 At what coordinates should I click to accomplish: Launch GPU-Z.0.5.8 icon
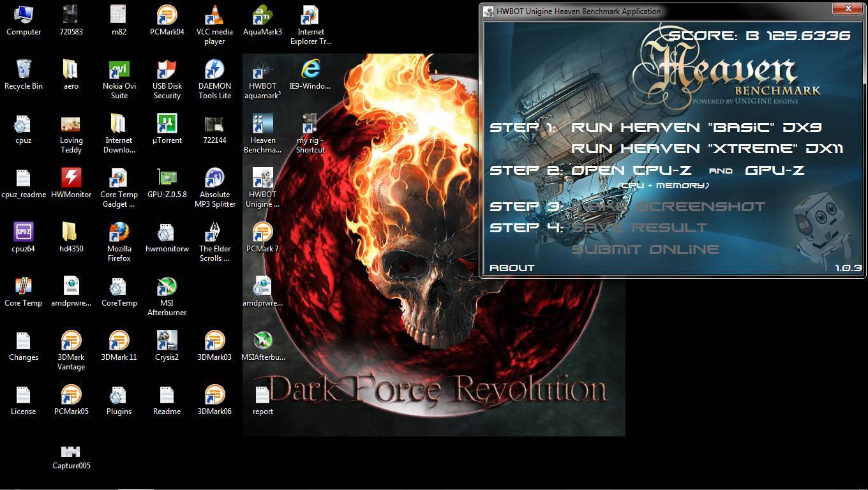tap(167, 184)
